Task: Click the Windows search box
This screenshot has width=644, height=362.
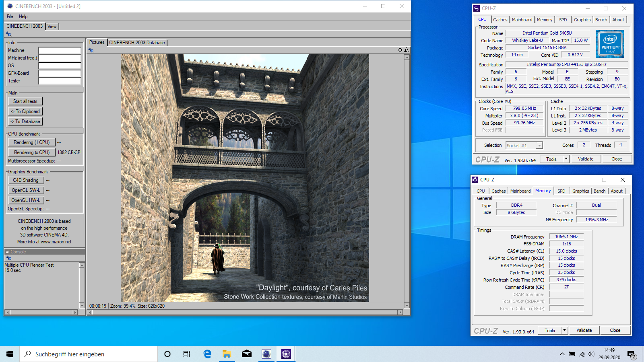Action: (x=89, y=354)
